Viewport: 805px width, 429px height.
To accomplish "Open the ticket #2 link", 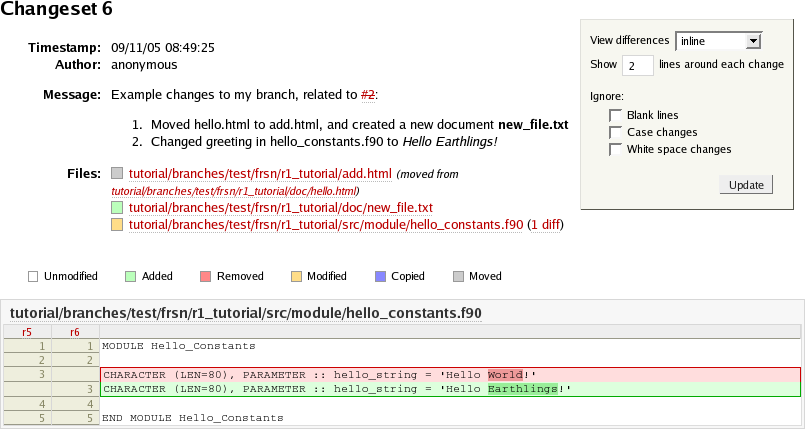I will (x=368, y=95).
